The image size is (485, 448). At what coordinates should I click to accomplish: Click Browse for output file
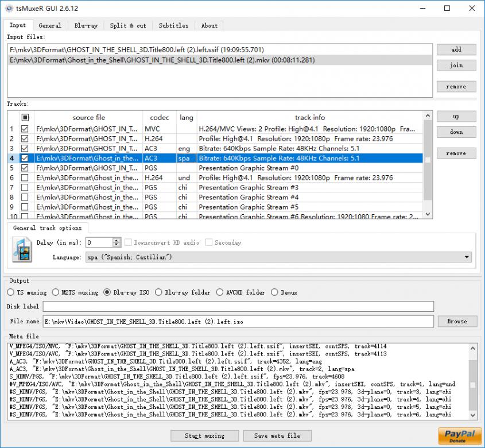[457, 322]
